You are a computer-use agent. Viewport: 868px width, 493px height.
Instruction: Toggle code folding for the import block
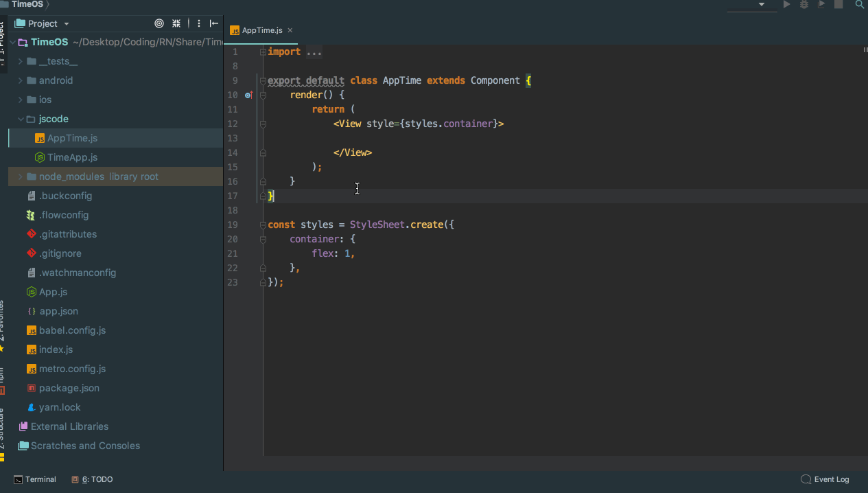coord(263,52)
